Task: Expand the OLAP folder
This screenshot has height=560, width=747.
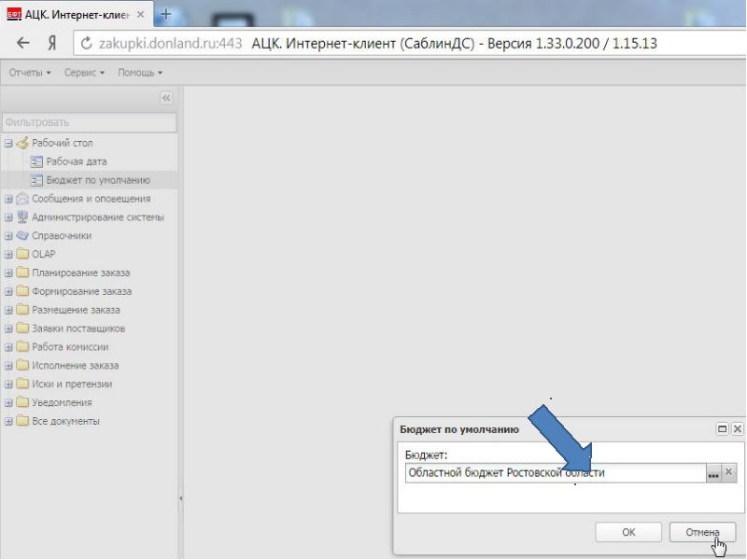Action: coord(8,254)
